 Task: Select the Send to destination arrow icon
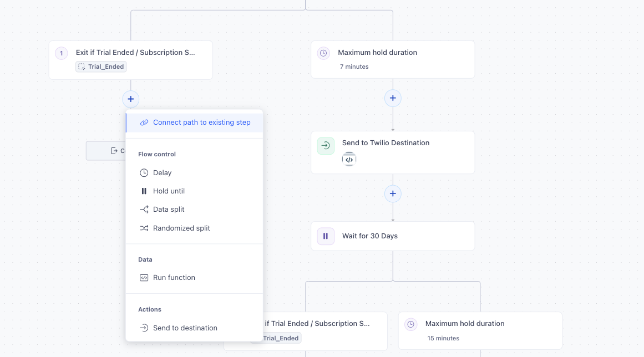tap(144, 327)
